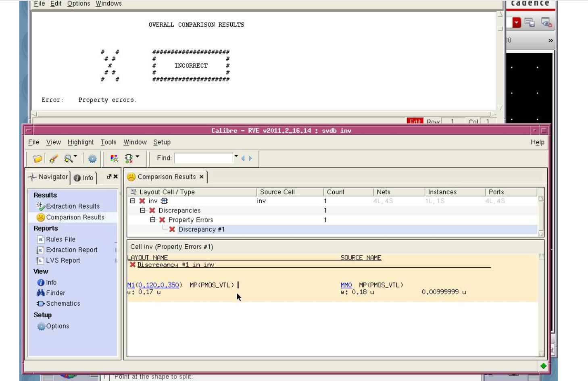This screenshot has width=588, height=381.
Task: Open the zoom highlight dropdown arrow
Action: 75,156
